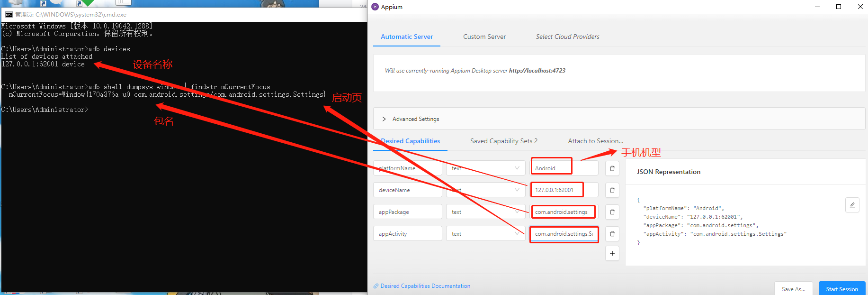Click the 127.0.0.1:62001 value field
The image size is (868, 295).
(x=564, y=190)
